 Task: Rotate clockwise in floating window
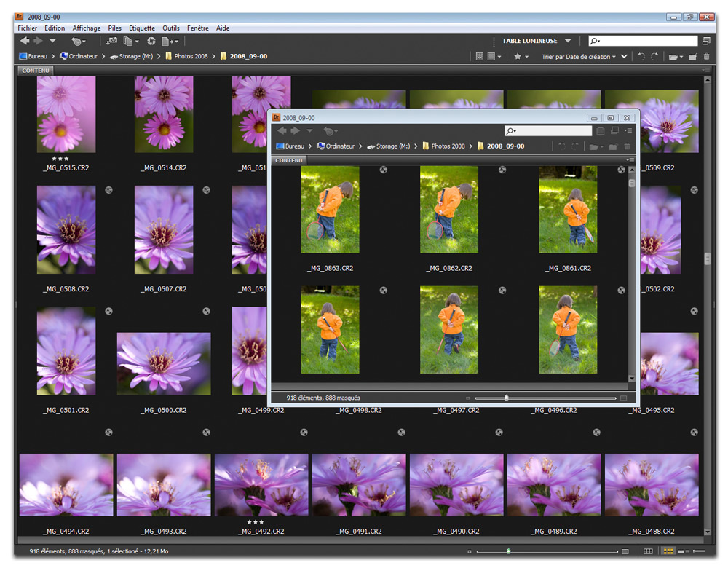tap(575, 147)
